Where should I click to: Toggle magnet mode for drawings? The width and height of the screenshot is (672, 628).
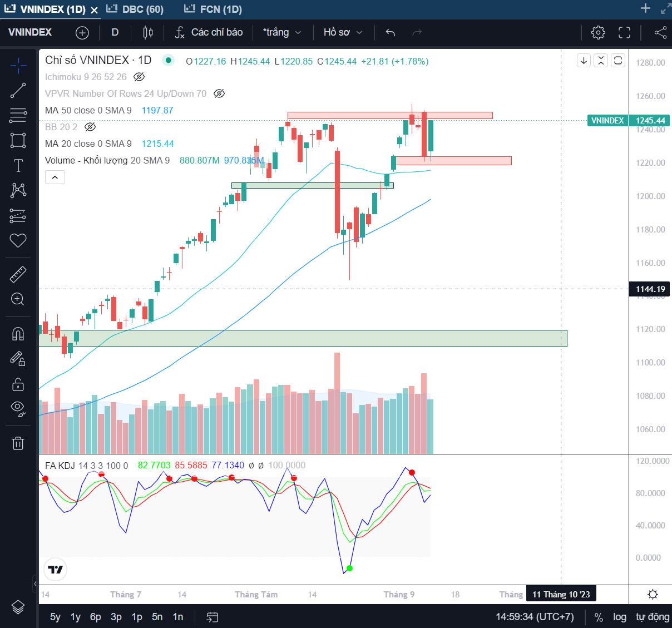[18, 334]
